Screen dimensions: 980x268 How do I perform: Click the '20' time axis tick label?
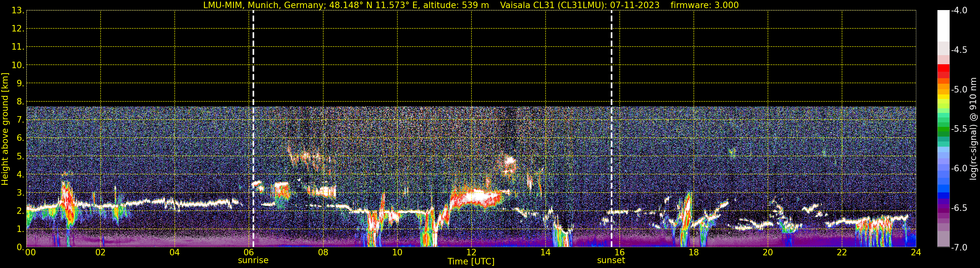tap(768, 252)
